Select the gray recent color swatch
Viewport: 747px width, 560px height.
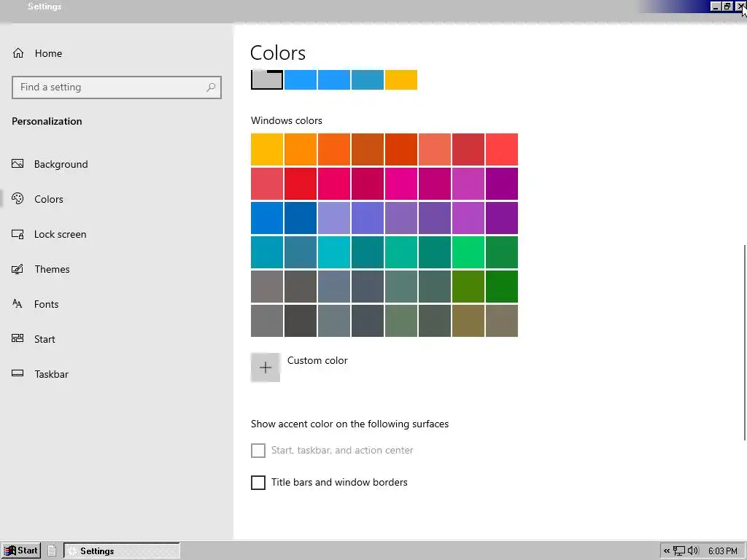pos(267,79)
